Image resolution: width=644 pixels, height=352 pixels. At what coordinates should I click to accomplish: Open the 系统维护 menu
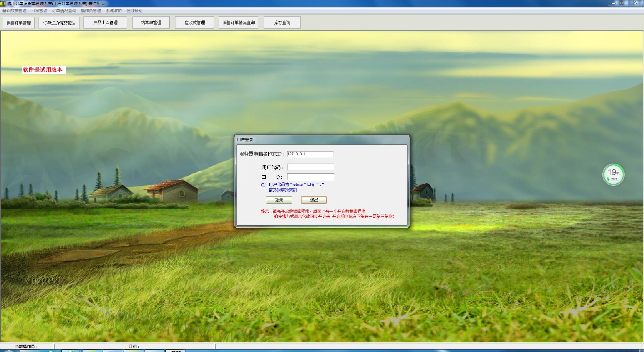tap(114, 11)
